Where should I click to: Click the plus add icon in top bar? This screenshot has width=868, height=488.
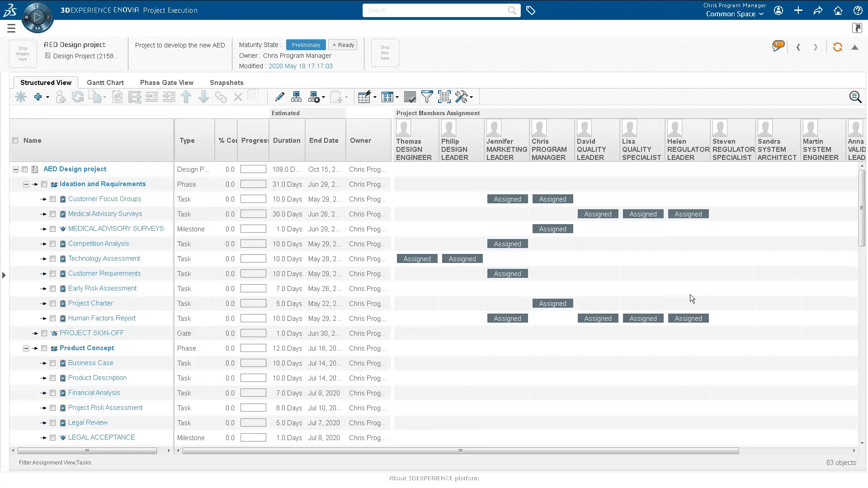798,10
